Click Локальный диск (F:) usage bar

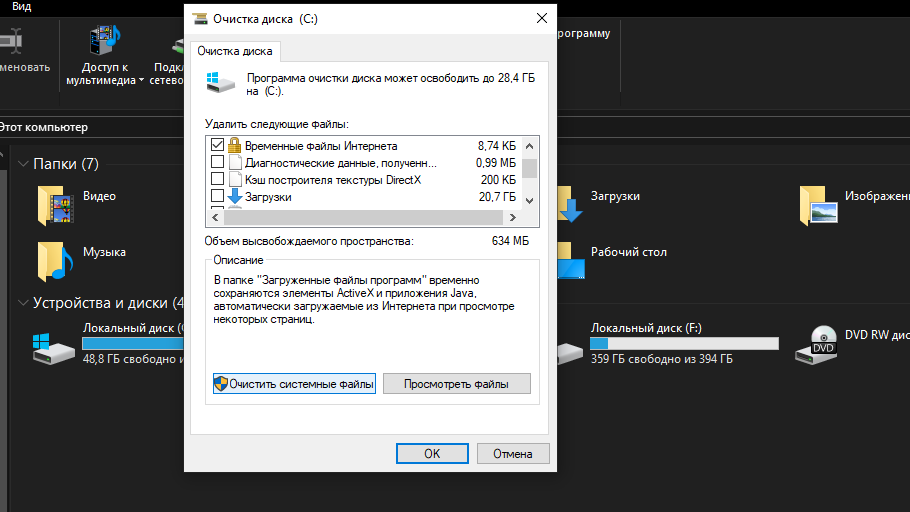[684, 344]
